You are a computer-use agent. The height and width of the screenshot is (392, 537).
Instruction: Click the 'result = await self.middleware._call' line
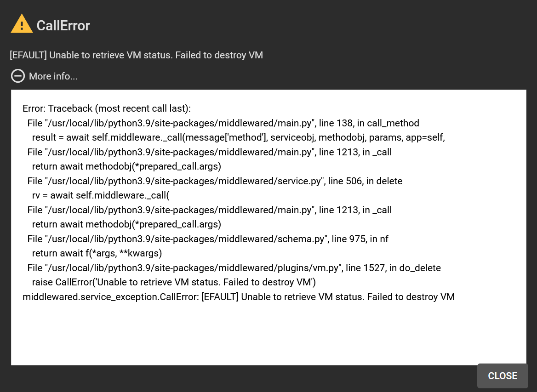(238, 137)
